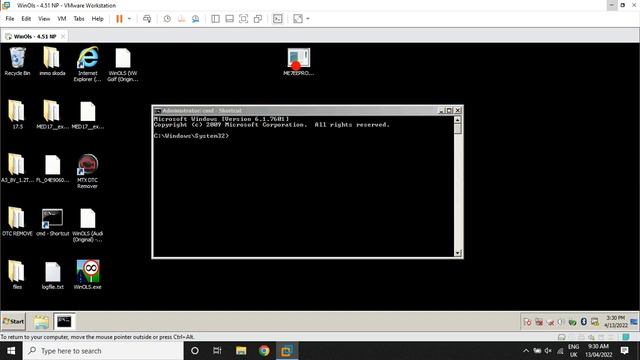The height and width of the screenshot is (360, 640).
Task: Select the Recycle Bin desktop icon
Action: tap(17, 62)
